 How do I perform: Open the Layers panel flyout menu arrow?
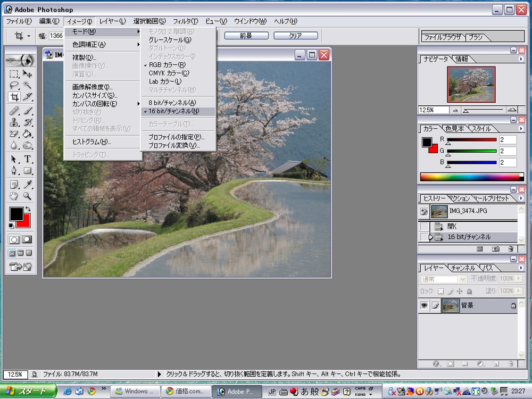pos(521,268)
